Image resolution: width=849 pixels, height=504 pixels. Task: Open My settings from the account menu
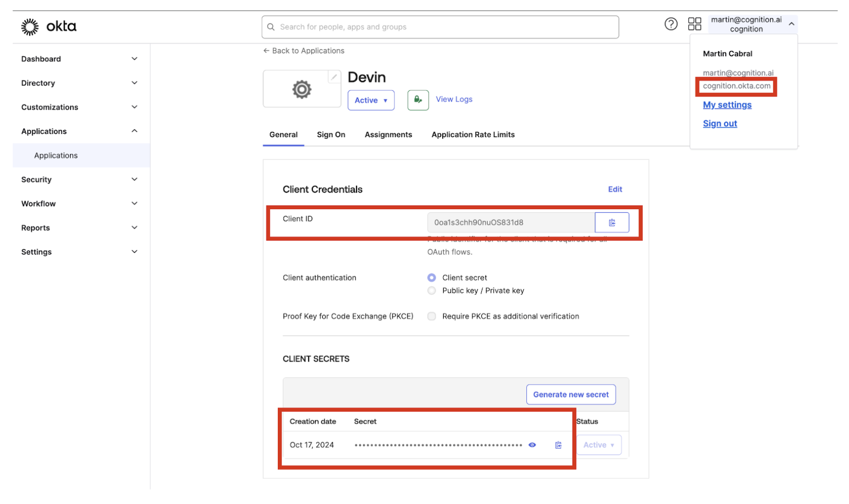[727, 105]
